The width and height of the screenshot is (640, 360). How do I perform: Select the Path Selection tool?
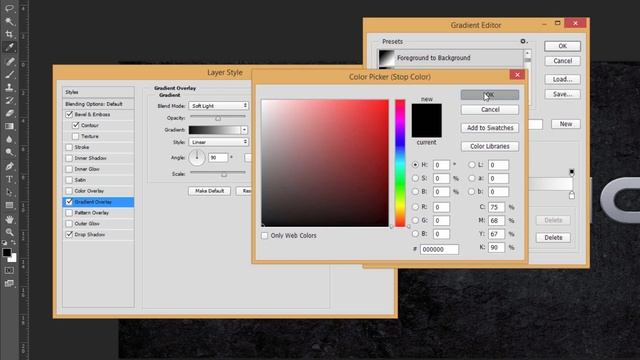9,192
